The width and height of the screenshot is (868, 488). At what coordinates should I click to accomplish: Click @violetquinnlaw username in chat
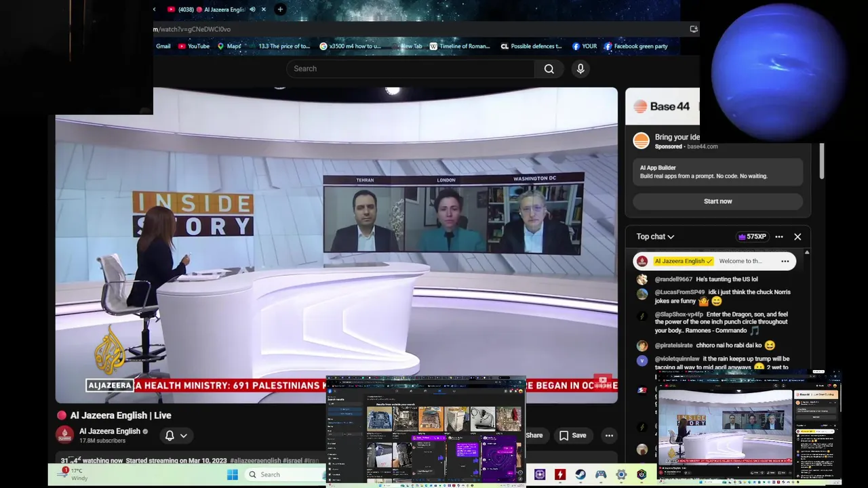(677, 359)
